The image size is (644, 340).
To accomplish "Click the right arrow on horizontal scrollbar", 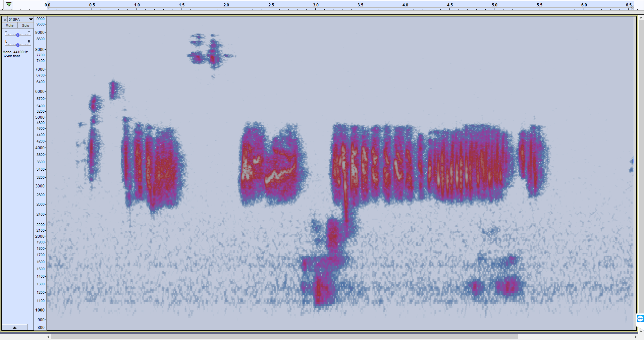I will pyautogui.click(x=636, y=337).
